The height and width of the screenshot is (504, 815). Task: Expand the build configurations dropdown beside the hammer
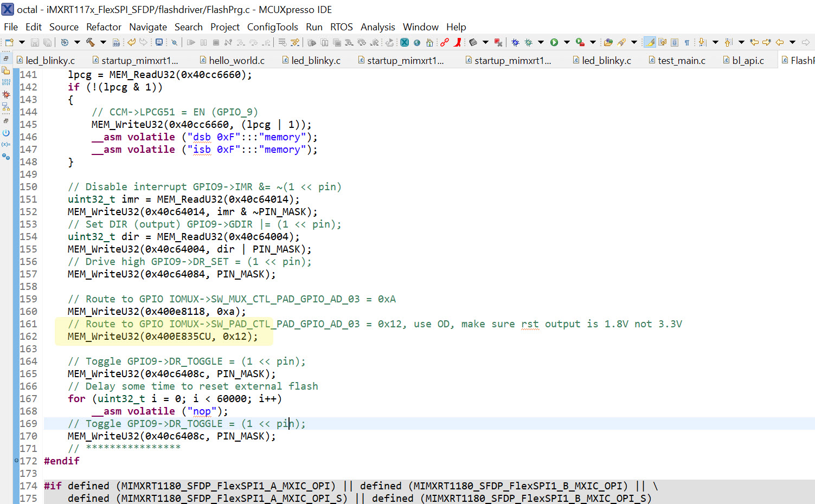pos(103,42)
